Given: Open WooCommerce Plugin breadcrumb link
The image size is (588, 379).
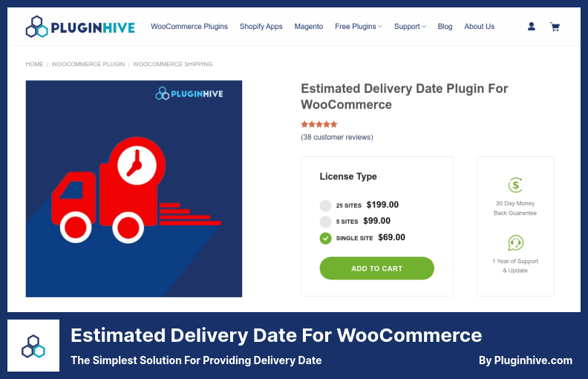Looking at the screenshot, I should tap(88, 64).
